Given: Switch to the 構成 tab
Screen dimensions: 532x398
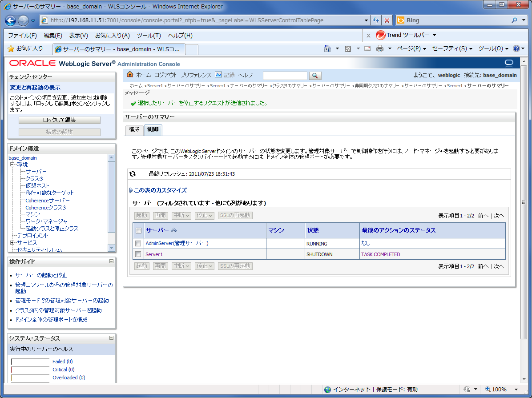Looking at the screenshot, I should pos(134,129).
